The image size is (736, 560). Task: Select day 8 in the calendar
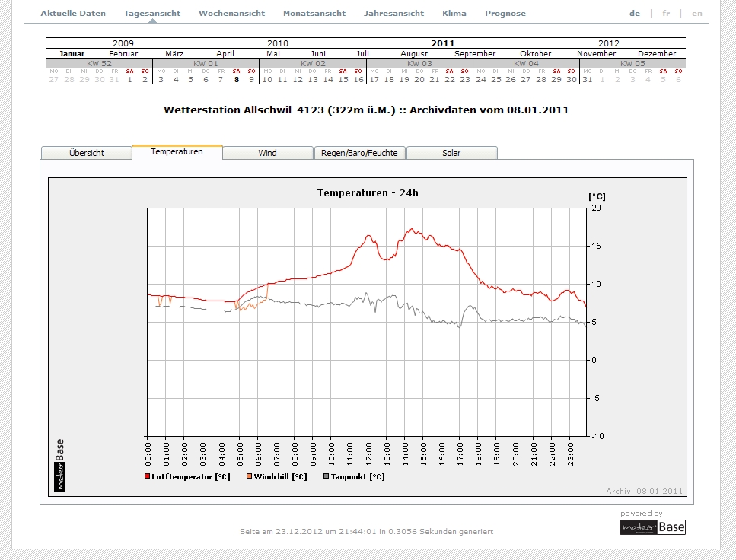click(237, 79)
